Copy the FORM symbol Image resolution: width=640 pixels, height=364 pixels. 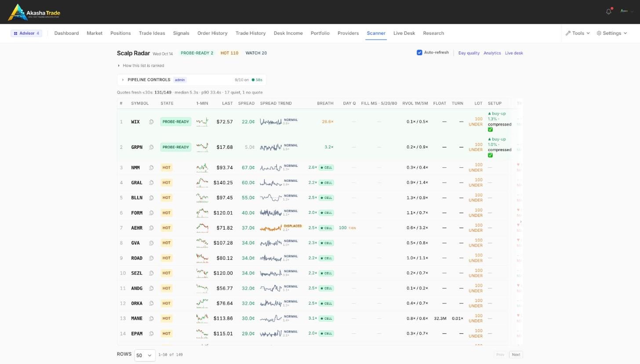[151, 213]
